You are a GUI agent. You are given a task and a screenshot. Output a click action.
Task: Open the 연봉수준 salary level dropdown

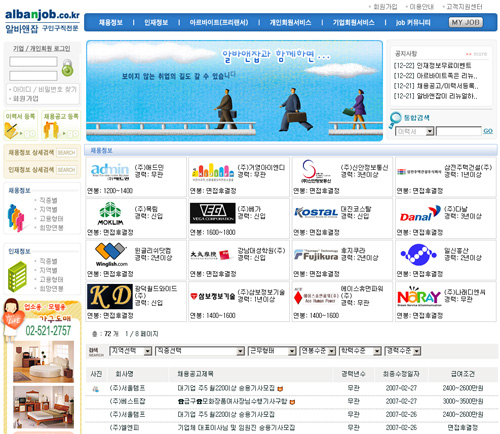click(x=317, y=351)
